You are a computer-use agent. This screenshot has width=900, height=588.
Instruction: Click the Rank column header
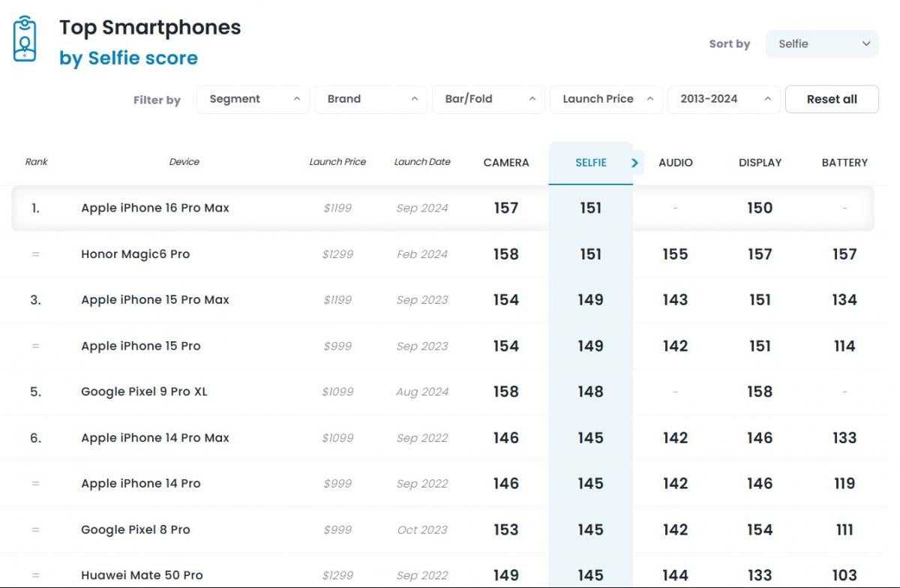tap(36, 161)
